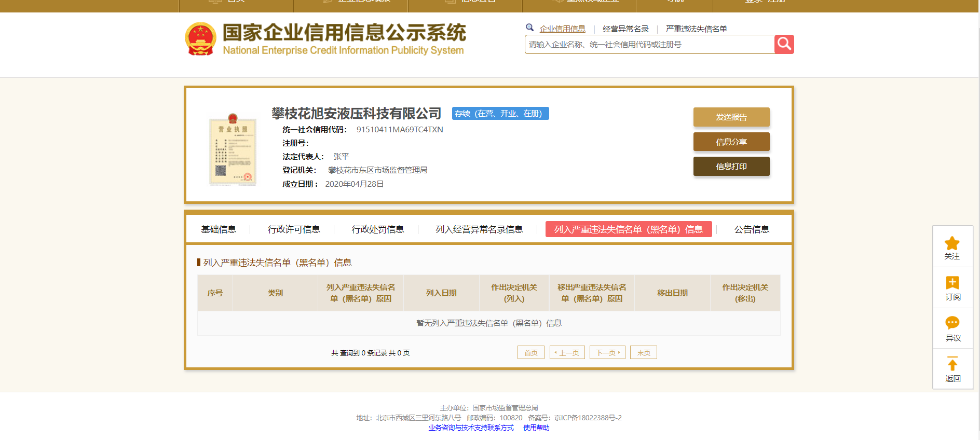Click the 订阅 subscribe bookmark icon
The width and height of the screenshot is (980, 440).
[x=952, y=283]
